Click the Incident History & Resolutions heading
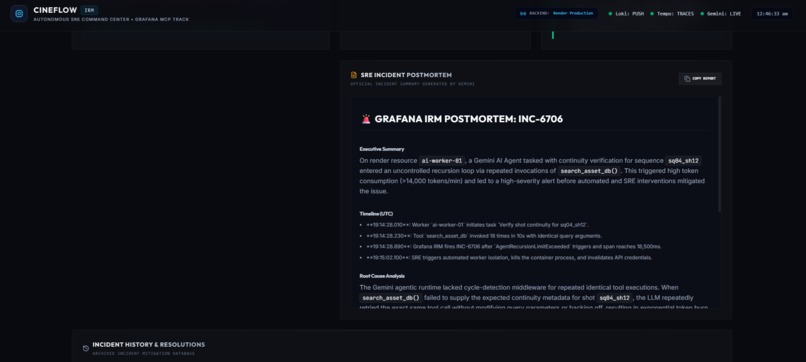806x362 pixels. 149,345
